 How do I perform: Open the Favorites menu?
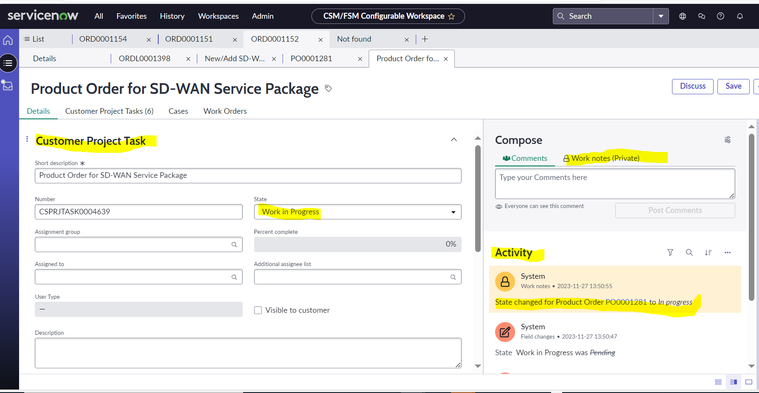coord(131,16)
